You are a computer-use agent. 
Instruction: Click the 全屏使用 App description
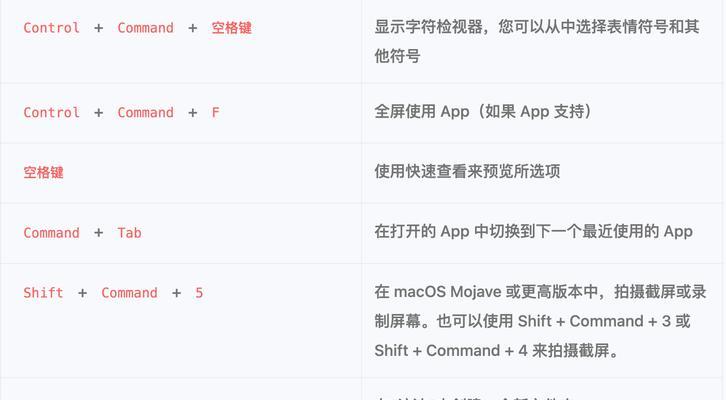(483, 112)
